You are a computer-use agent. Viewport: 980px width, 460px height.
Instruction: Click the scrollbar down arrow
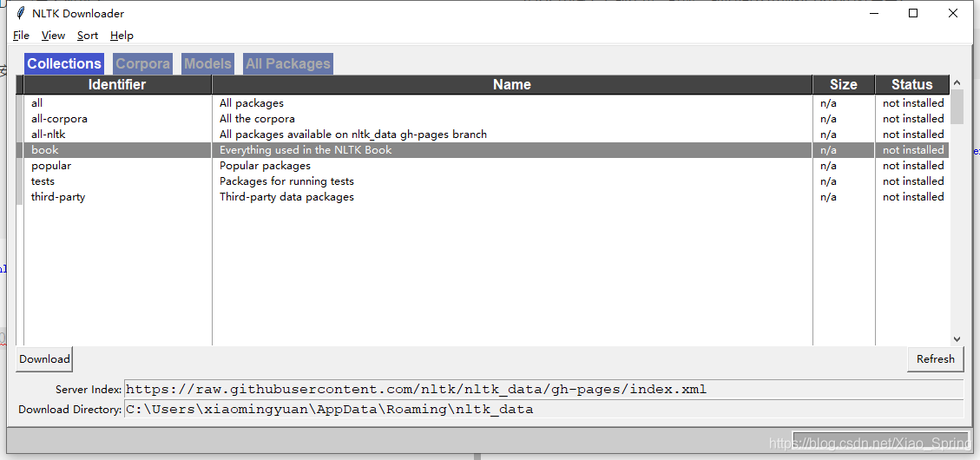click(957, 338)
